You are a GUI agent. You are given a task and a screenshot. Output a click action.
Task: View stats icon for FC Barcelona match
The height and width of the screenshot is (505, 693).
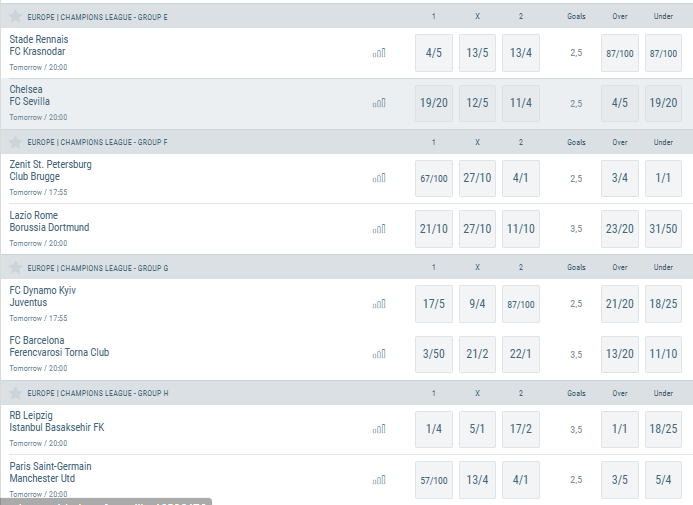[379, 354]
